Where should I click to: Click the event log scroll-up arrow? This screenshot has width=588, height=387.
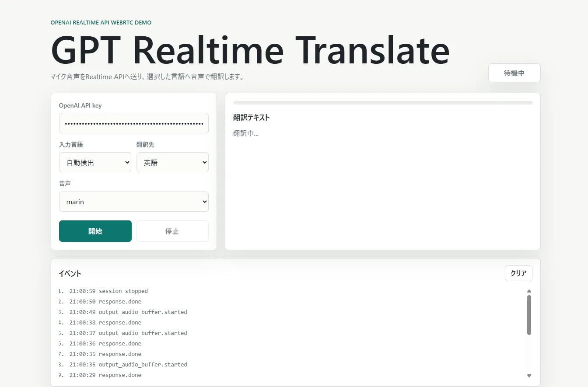(x=529, y=291)
